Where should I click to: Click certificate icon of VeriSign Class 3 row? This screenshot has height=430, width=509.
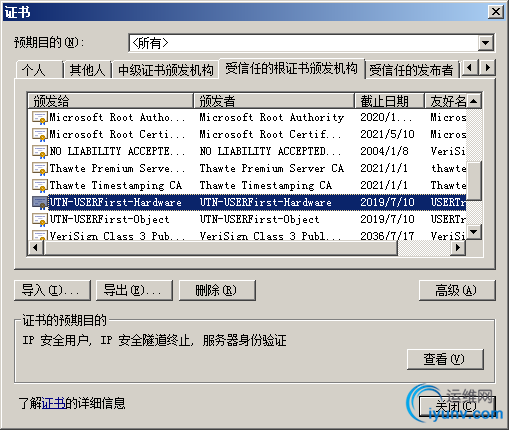(39, 235)
